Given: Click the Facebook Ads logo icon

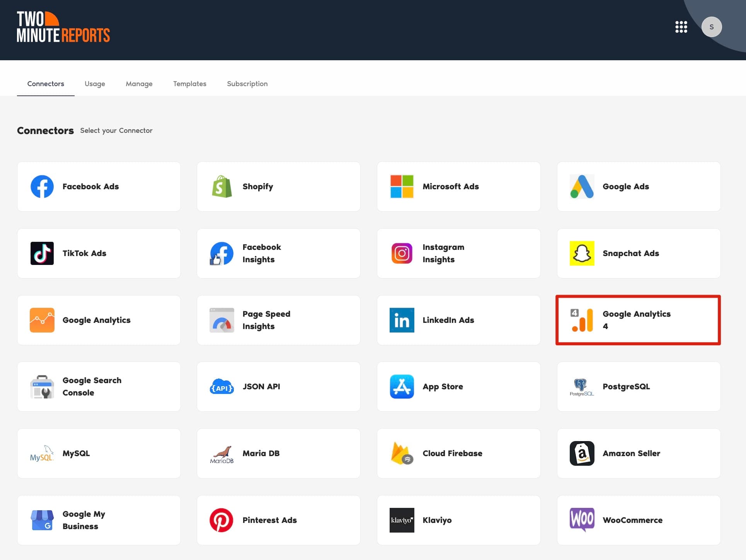Looking at the screenshot, I should pyautogui.click(x=42, y=187).
